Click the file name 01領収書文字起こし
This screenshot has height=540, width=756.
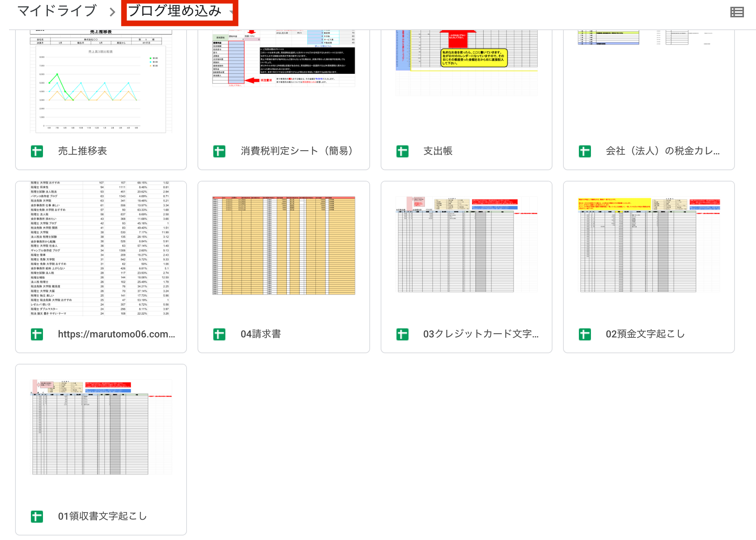[103, 516]
